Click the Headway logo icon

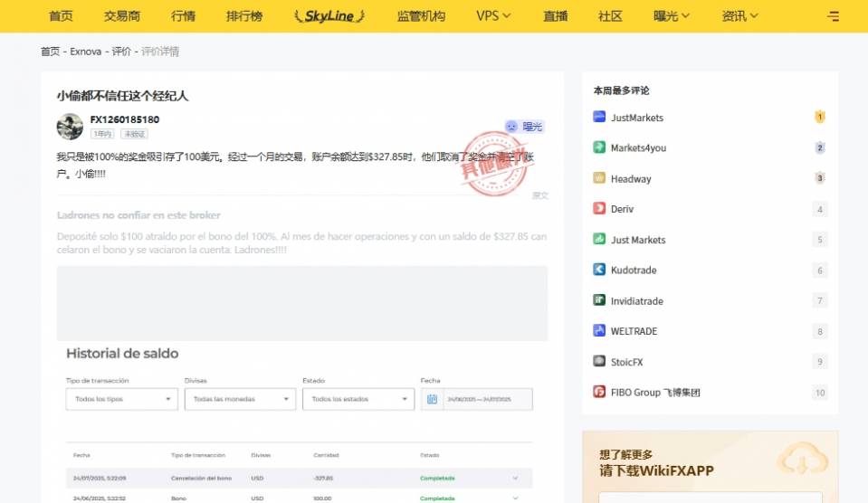point(599,177)
